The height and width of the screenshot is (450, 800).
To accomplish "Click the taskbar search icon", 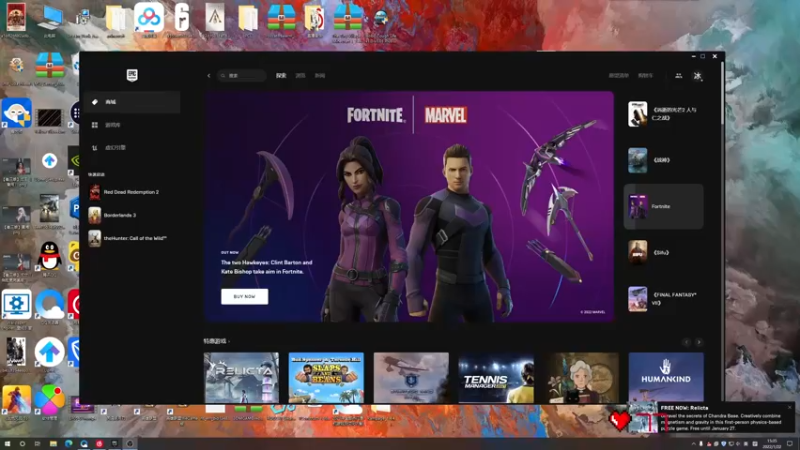I will pos(22,444).
